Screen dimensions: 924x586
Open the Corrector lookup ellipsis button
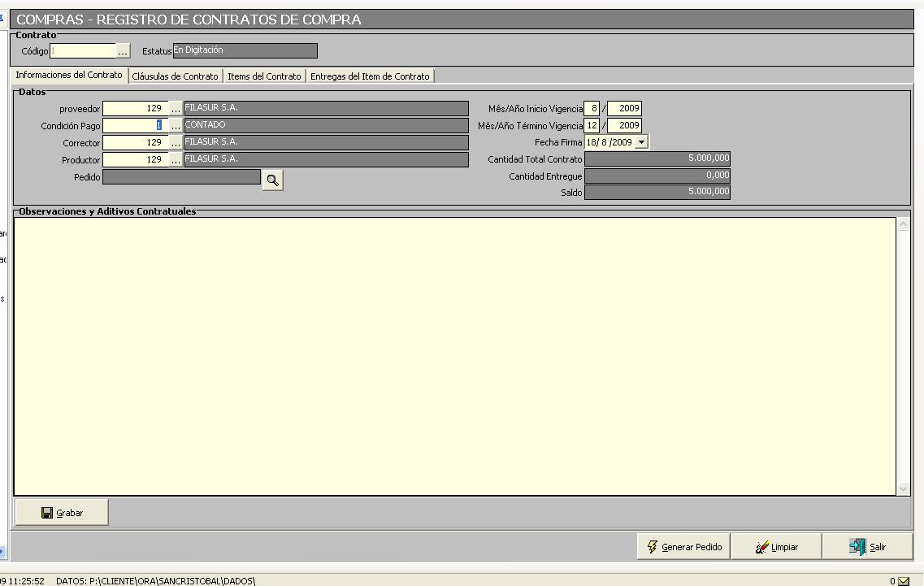click(176, 143)
